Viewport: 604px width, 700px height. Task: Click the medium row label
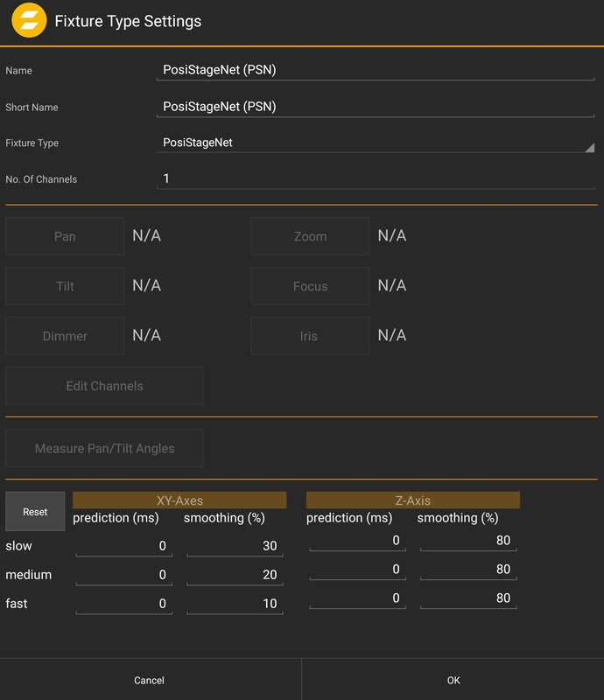pos(29,575)
